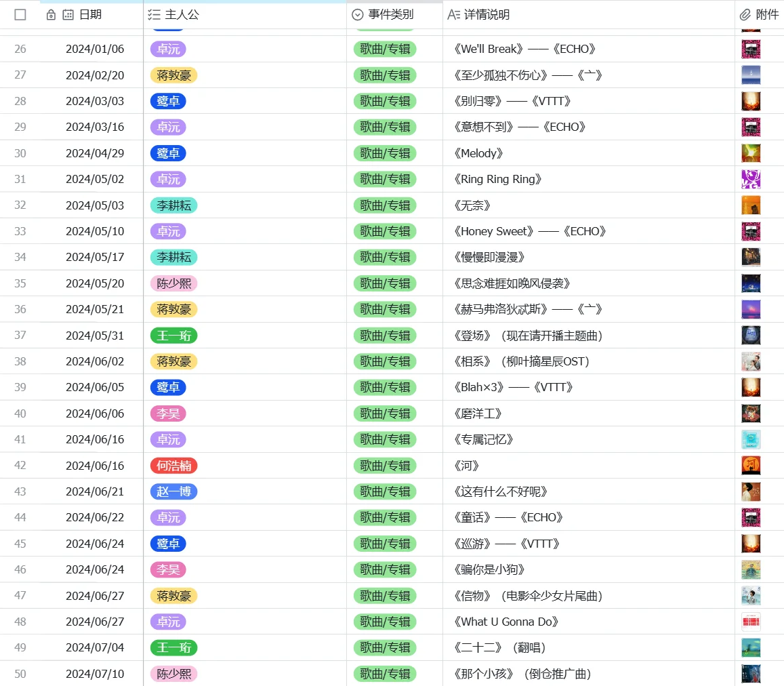Select the 《赫马弗洛狄忒斯》 cell

[588, 309]
